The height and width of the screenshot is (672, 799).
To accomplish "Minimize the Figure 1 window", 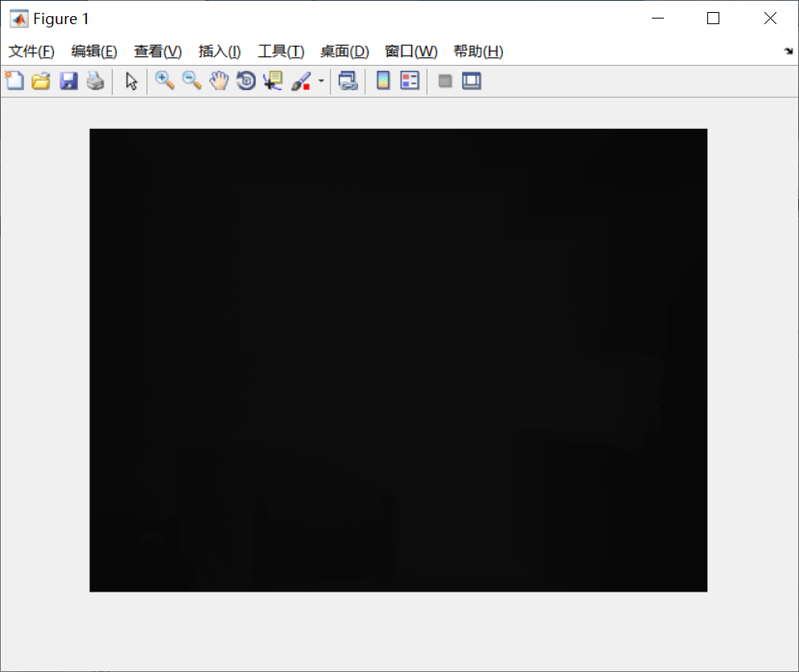I will [x=658, y=19].
